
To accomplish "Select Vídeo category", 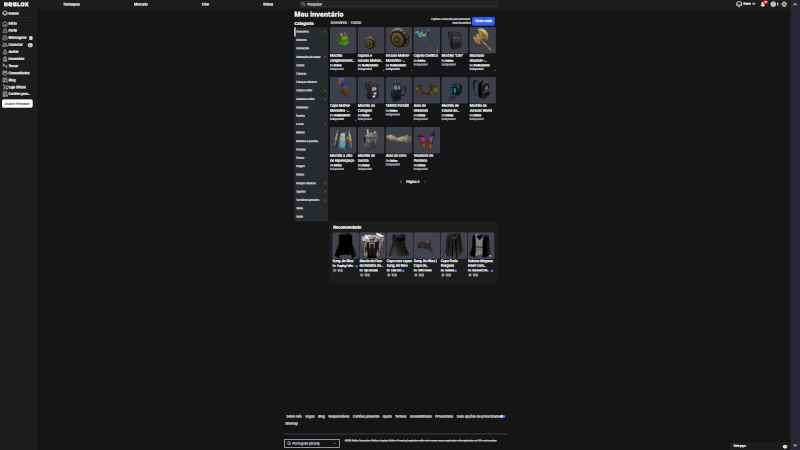I will [x=299, y=208].
